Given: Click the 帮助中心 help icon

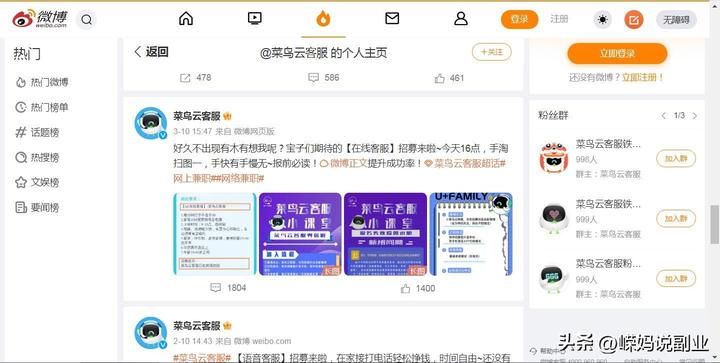Looking at the screenshot, I should (x=534, y=351).
